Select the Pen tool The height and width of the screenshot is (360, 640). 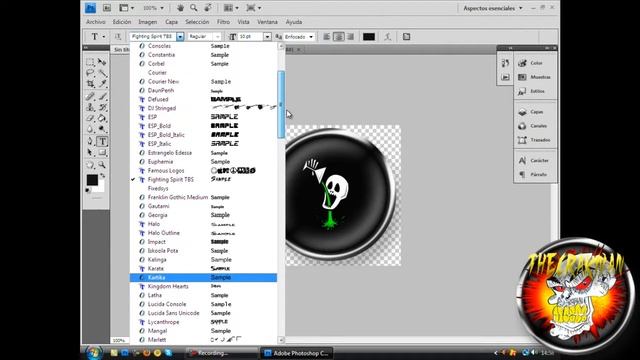[x=90, y=142]
